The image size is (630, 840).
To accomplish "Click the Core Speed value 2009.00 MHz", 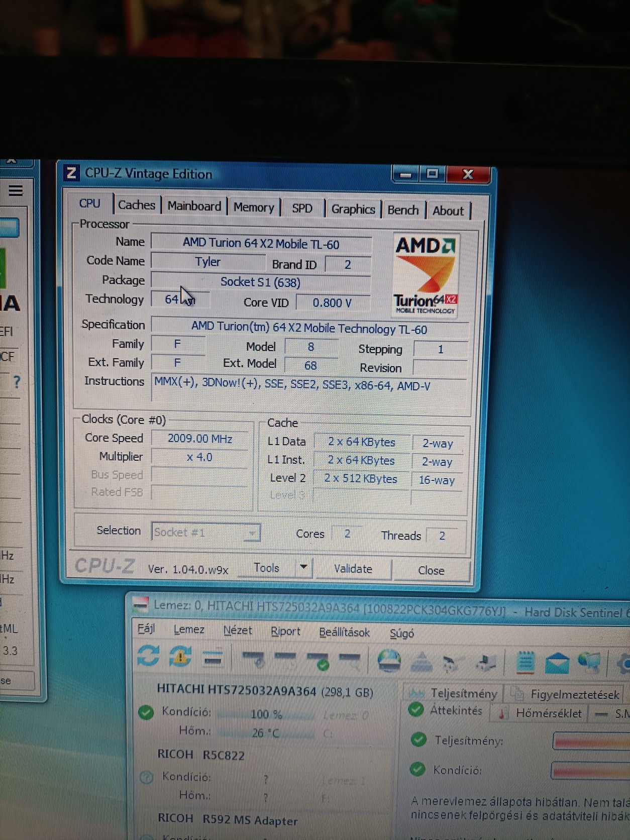I will (200, 439).
